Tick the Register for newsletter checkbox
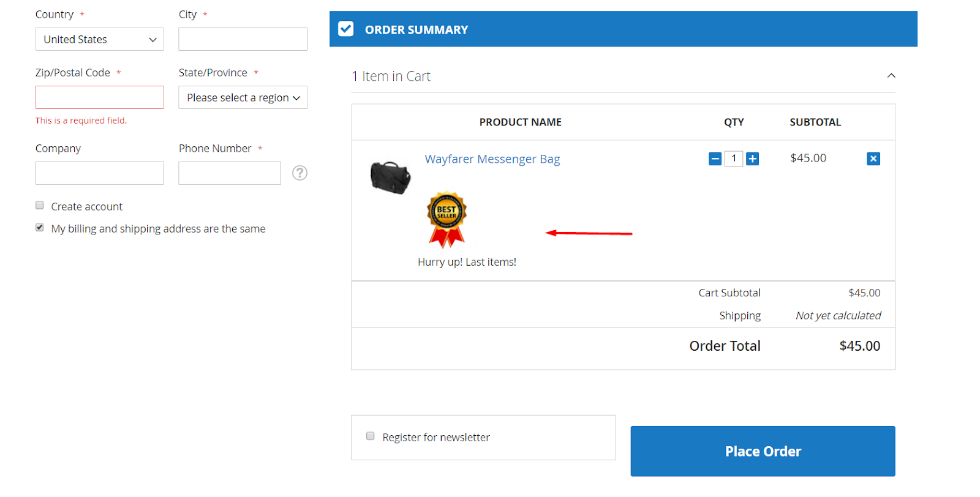 click(371, 436)
